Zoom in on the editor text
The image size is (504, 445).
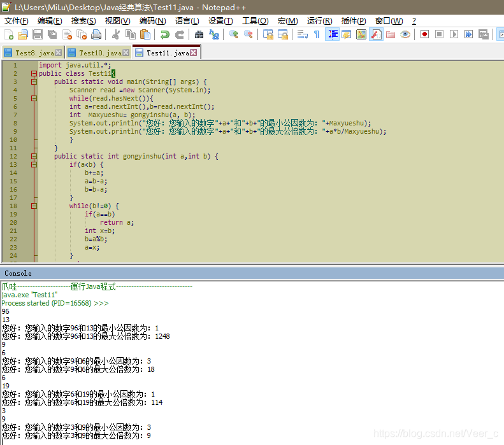pyautogui.click(x=233, y=34)
